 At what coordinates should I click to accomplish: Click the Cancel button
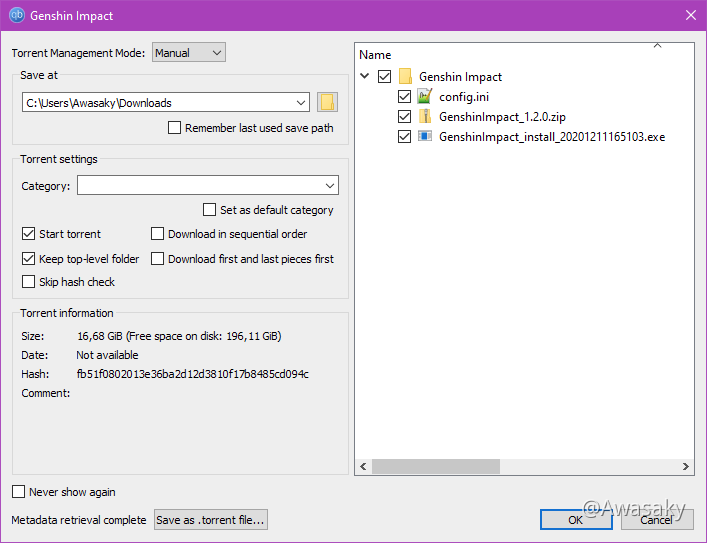click(x=657, y=520)
